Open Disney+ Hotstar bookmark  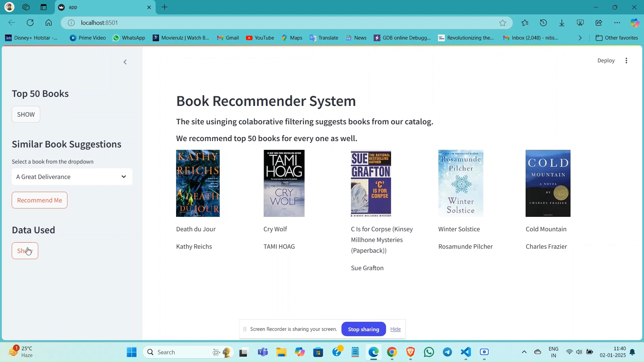coord(32,38)
